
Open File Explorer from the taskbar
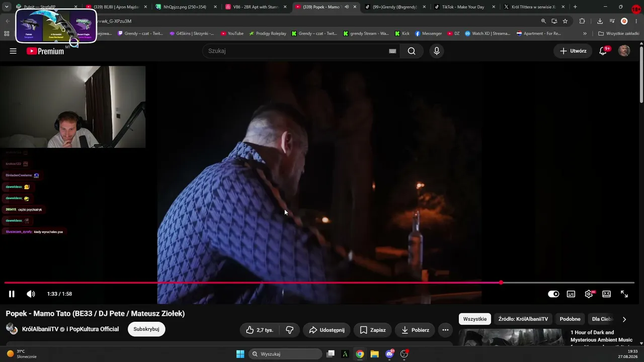point(375,354)
